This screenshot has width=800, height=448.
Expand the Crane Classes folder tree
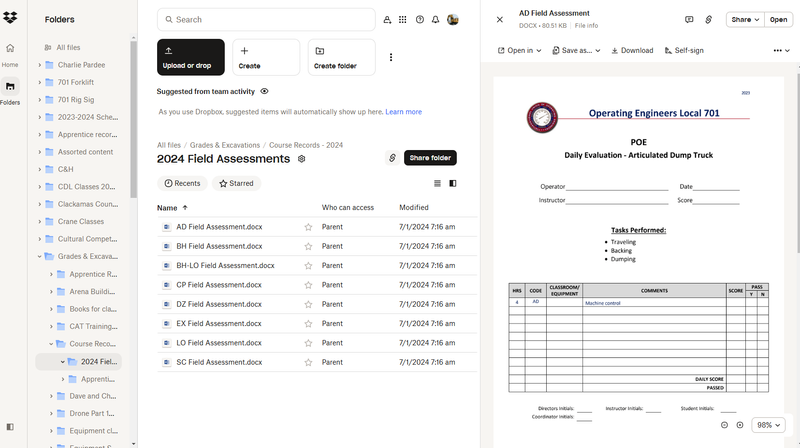[x=39, y=221]
